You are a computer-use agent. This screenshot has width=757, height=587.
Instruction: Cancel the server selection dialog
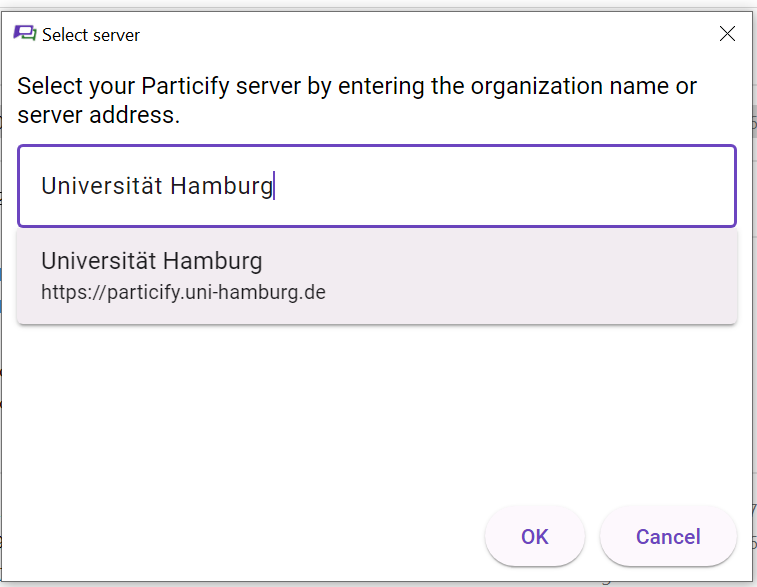coord(668,536)
